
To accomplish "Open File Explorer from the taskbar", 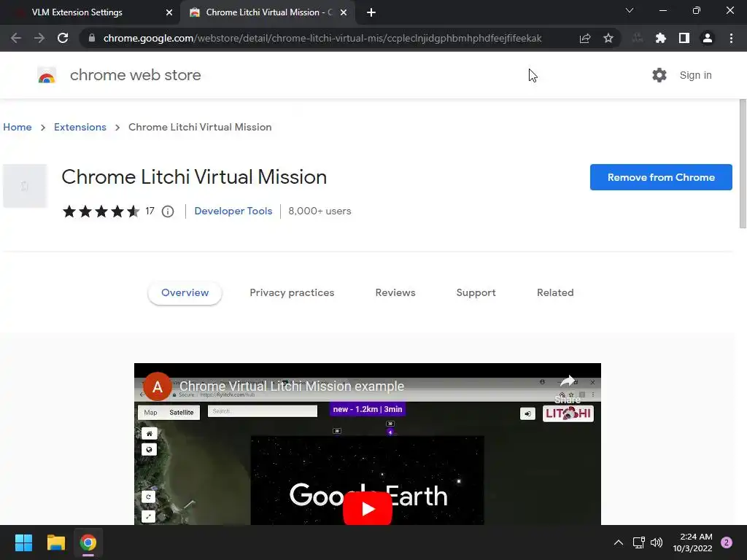I will point(55,542).
